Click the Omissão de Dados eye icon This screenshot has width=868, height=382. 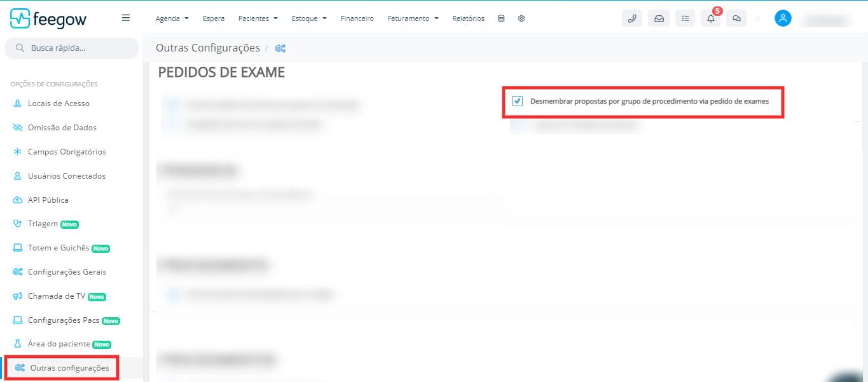pyautogui.click(x=17, y=128)
